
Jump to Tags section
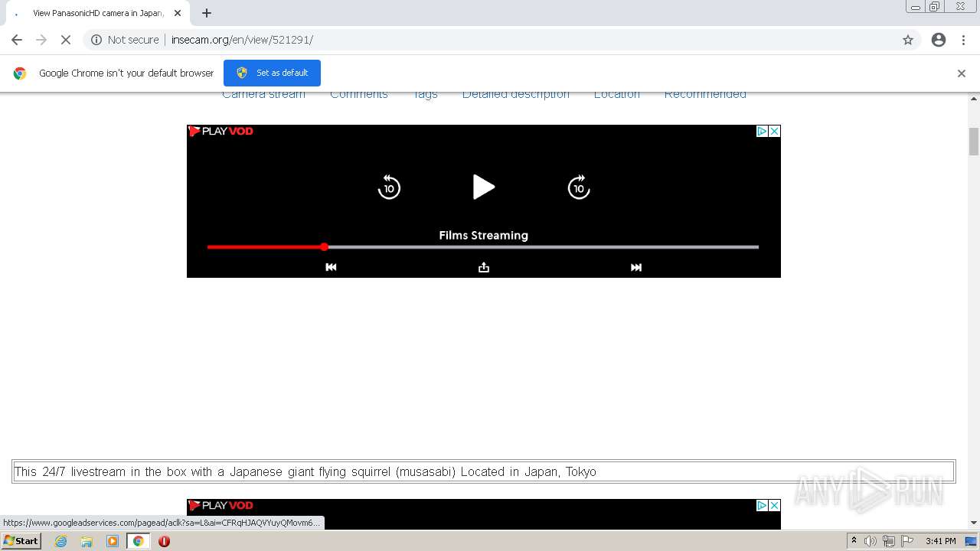pyautogui.click(x=425, y=95)
